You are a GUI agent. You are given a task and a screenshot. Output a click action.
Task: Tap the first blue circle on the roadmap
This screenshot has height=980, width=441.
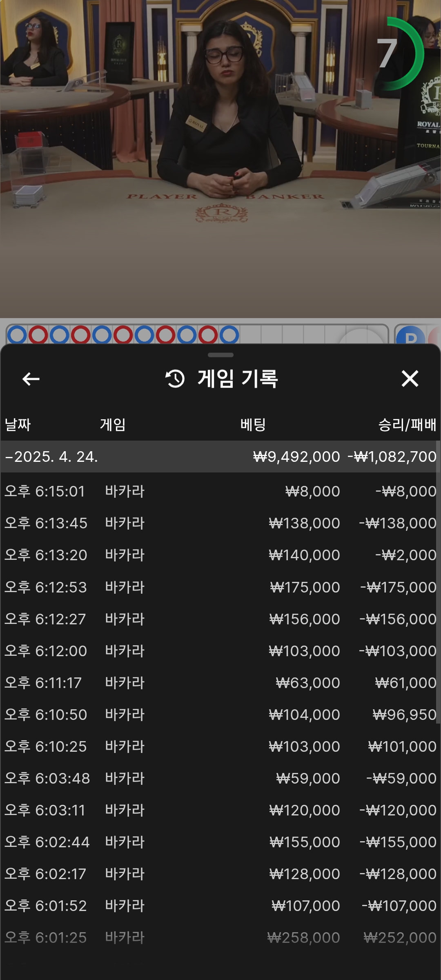17,335
